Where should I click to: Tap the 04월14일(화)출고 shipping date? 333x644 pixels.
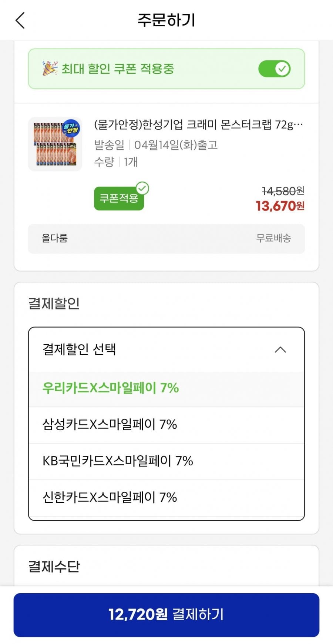[x=176, y=145]
